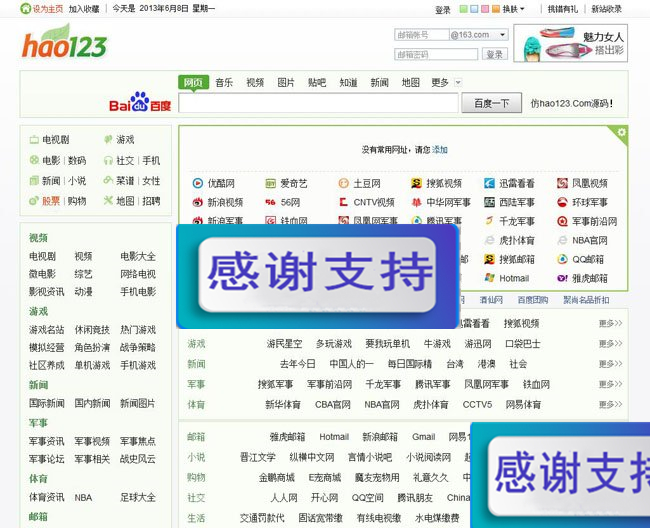Open the 挑错有礼 link

[563, 9]
